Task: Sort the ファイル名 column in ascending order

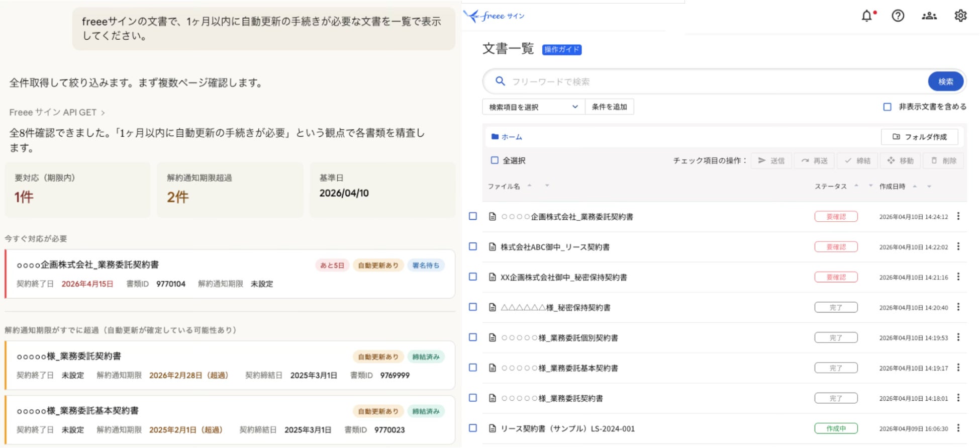Action: (529, 186)
